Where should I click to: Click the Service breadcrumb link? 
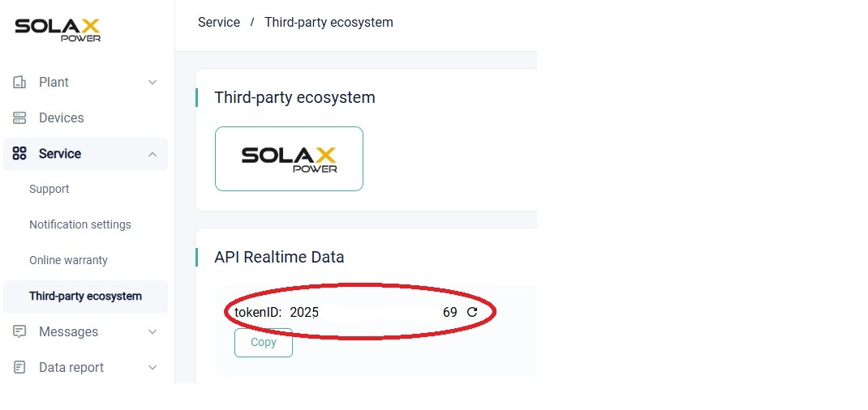click(x=219, y=23)
